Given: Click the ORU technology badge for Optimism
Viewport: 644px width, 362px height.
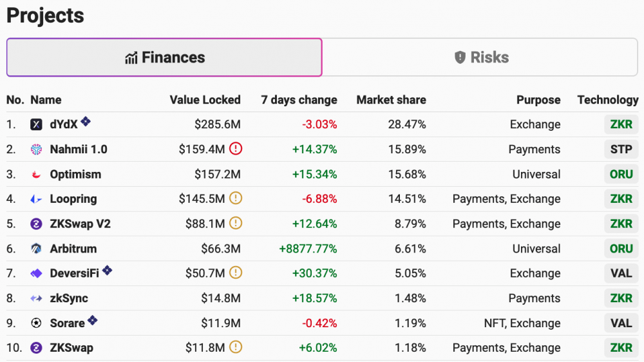Looking at the screenshot, I should coord(621,174).
